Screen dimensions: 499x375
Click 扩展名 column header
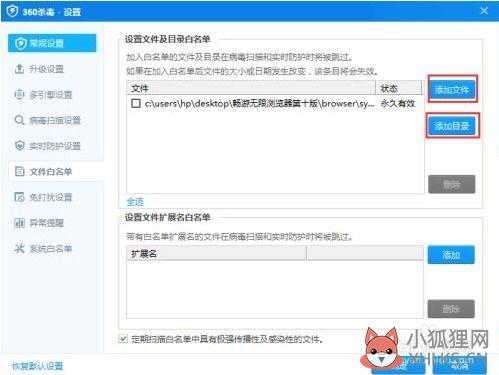pos(216,254)
